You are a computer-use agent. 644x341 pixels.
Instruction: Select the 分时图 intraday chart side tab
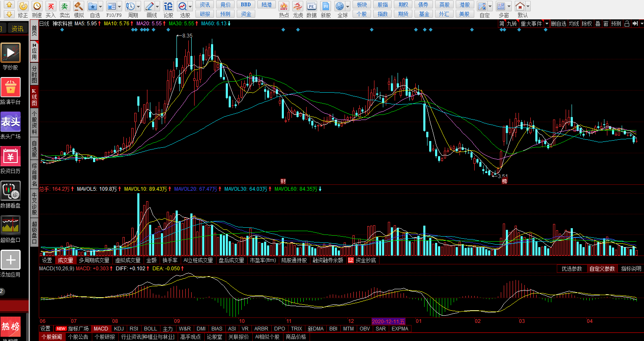pyautogui.click(x=34, y=74)
